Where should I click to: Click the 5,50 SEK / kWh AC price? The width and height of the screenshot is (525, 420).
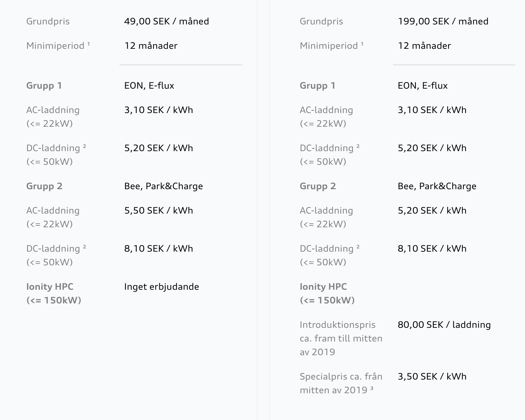pos(158,211)
